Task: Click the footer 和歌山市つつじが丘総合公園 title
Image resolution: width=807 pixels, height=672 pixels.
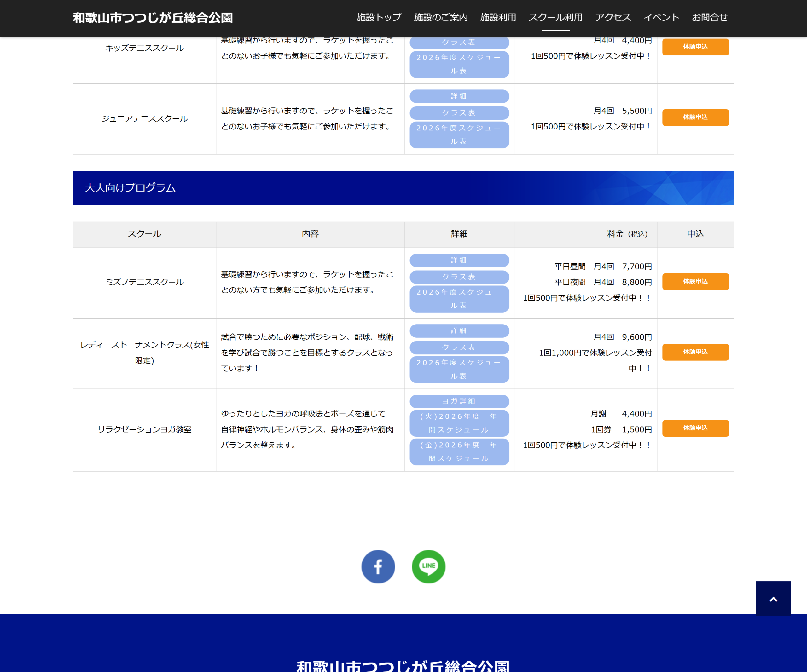Action: pyautogui.click(x=403, y=666)
